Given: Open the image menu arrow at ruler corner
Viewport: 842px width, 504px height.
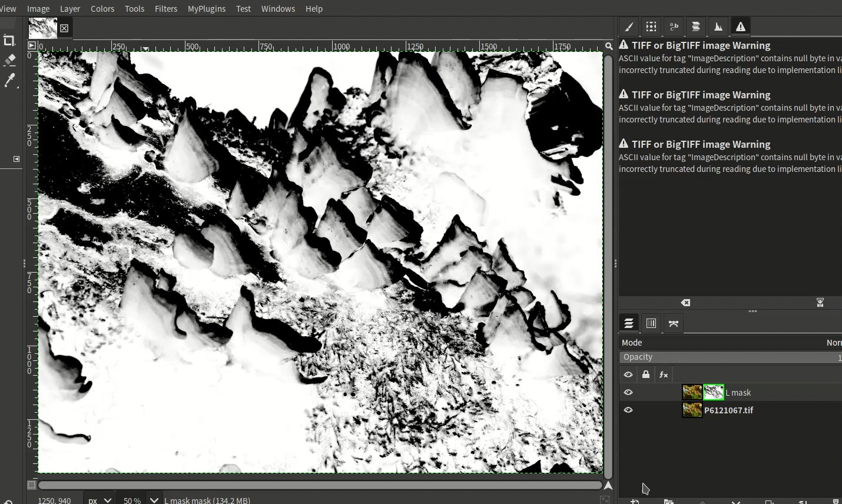Looking at the screenshot, I should click(x=32, y=45).
